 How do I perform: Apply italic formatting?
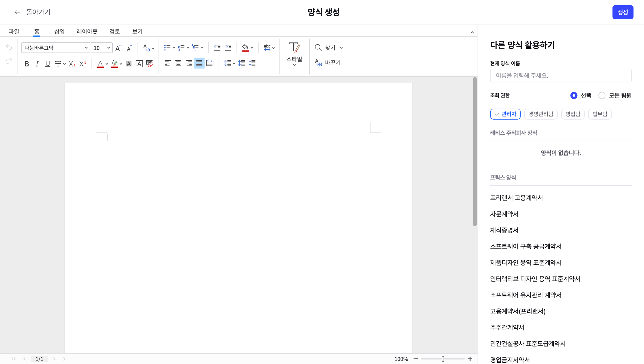click(x=37, y=64)
